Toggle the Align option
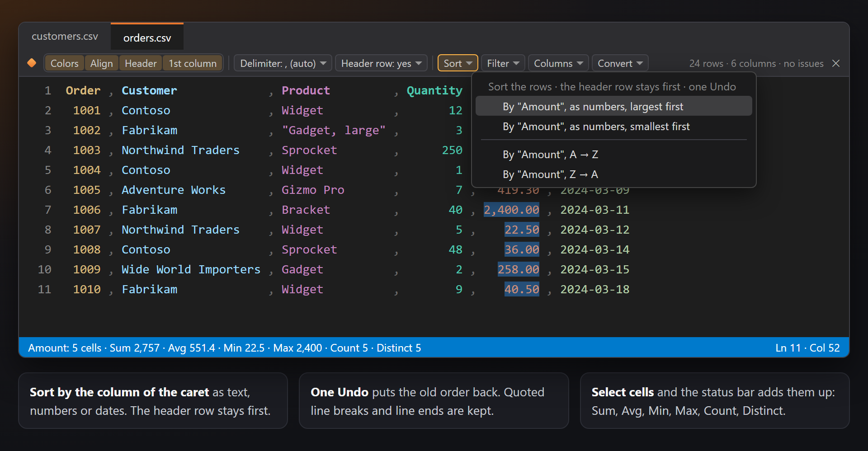 pos(101,63)
